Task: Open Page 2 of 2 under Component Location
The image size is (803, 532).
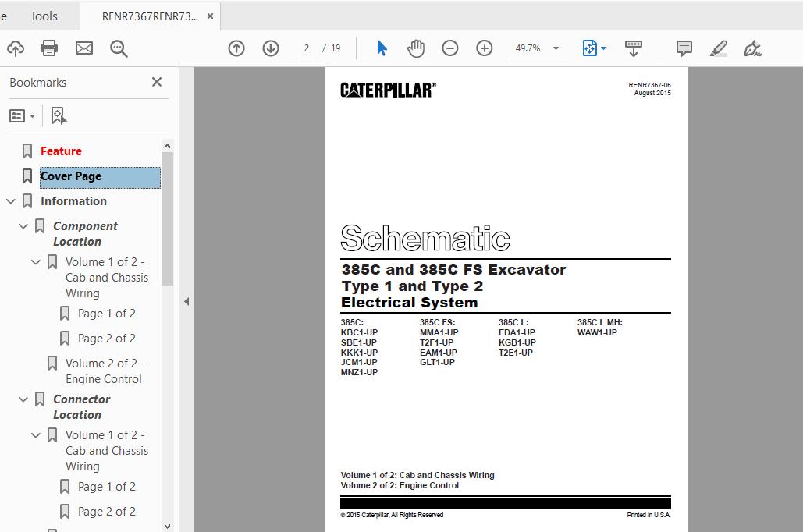Action: 106,339
